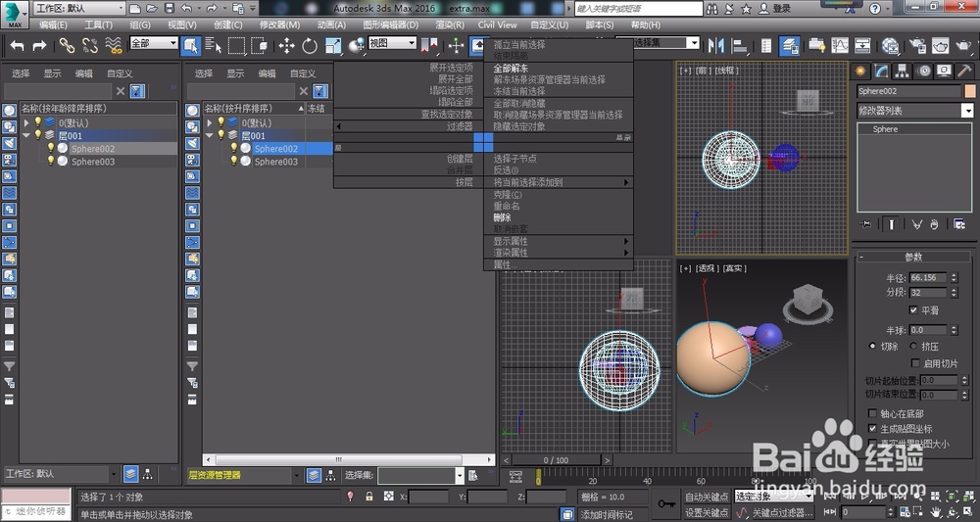This screenshot has width=980, height=522.
Task: Open the 工作区: 默认 workspace dropdown
Action: coord(79,8)
